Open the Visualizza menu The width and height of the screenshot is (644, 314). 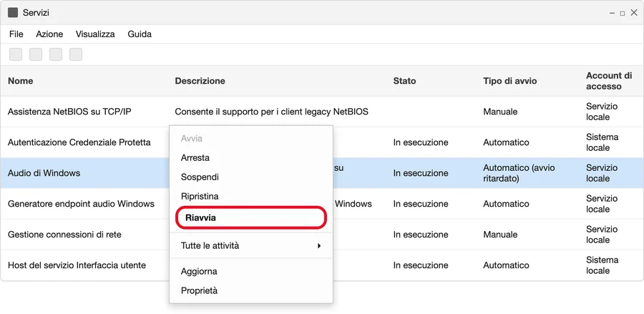pos(95,34)
